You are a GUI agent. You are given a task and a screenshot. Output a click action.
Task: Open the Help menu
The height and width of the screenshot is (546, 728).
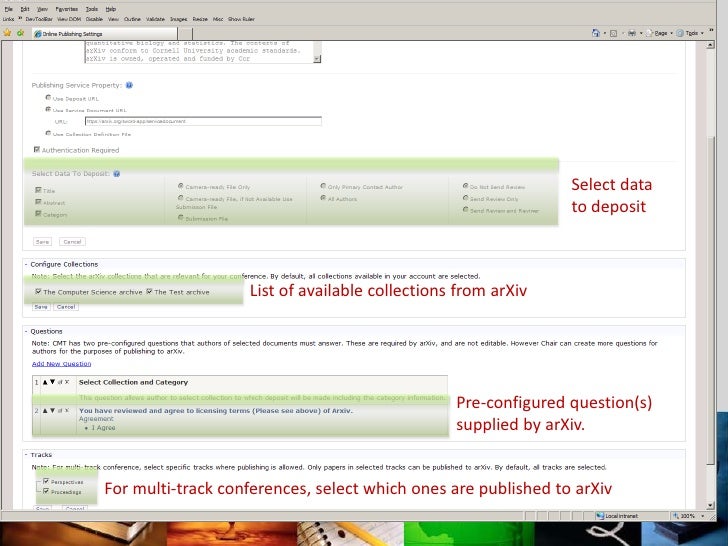110,9
